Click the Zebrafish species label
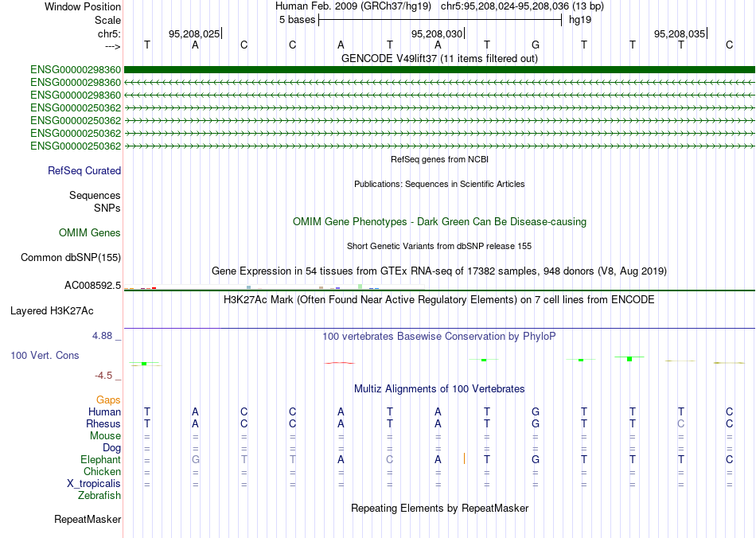756x538 pixels. click(99, 496)
